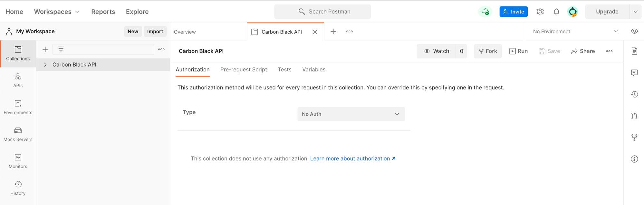644x205 pixels.
Task: Switch to the Variables tab
Action: pos(314,70)
